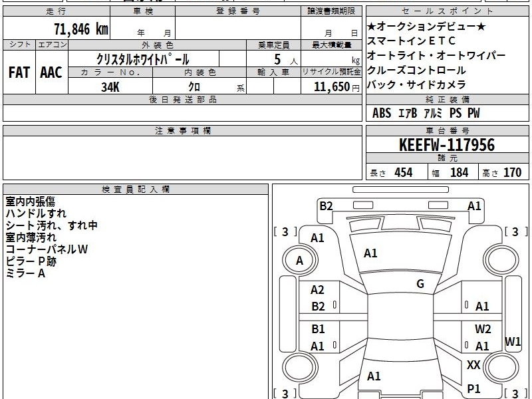
Task: Click the PS equipment label
Action: click(x=456, y=113)
